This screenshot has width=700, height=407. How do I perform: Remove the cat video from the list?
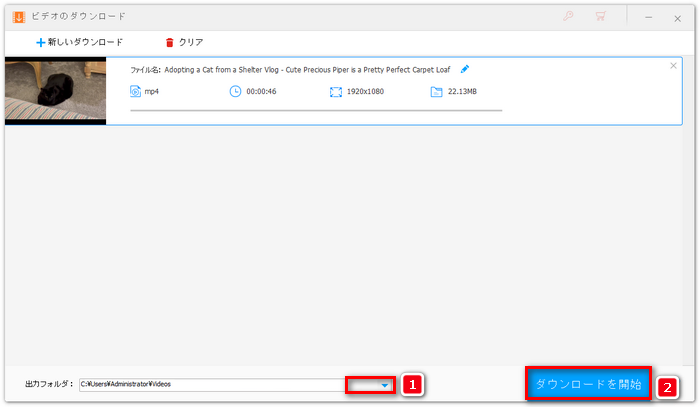tap(673, 66)
